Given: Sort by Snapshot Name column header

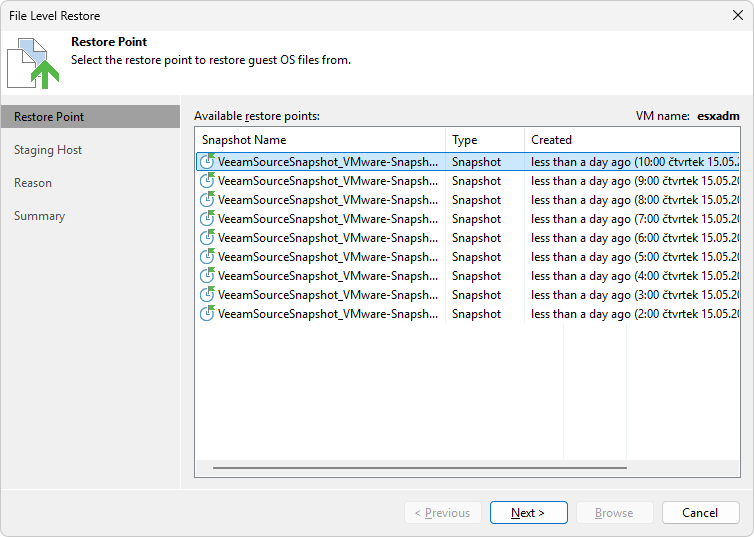Looking at the screenshot, I should [x=320, y=140].
